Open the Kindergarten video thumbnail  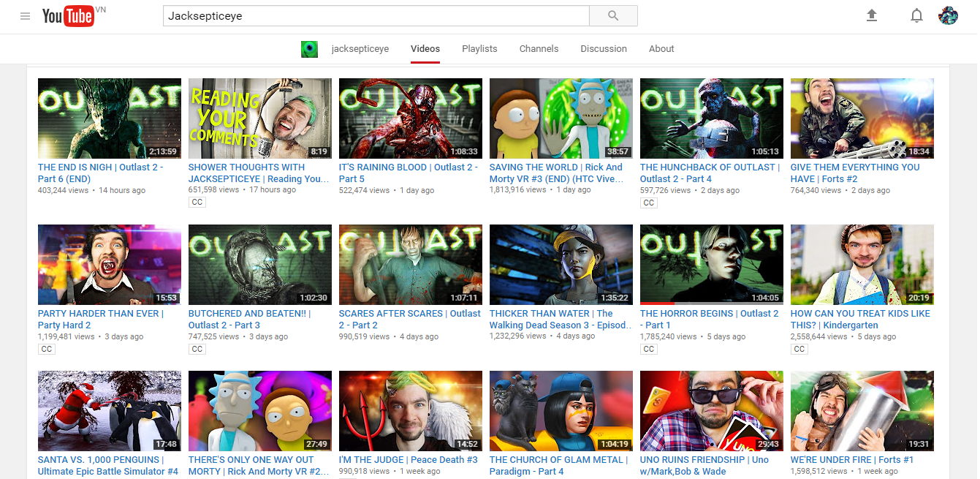point(862,265)
